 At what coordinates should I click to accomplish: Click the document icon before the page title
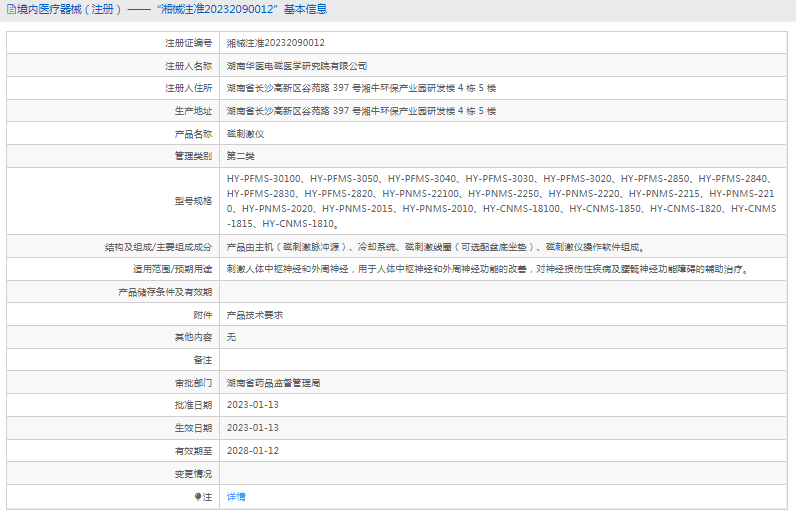(11, 9)
